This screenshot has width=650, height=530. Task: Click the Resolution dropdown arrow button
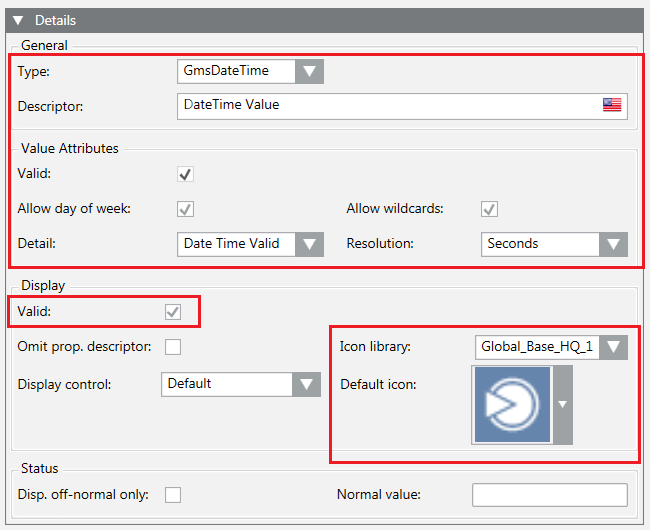[x=613, y=244]
